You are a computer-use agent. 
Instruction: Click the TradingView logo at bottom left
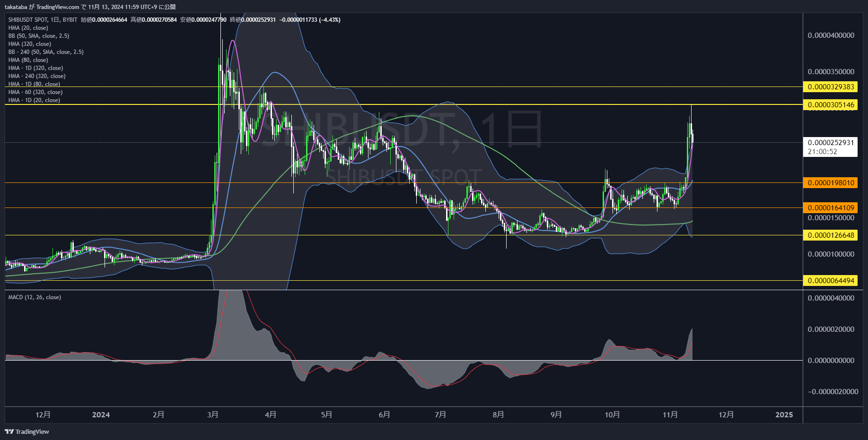(27, 431)
